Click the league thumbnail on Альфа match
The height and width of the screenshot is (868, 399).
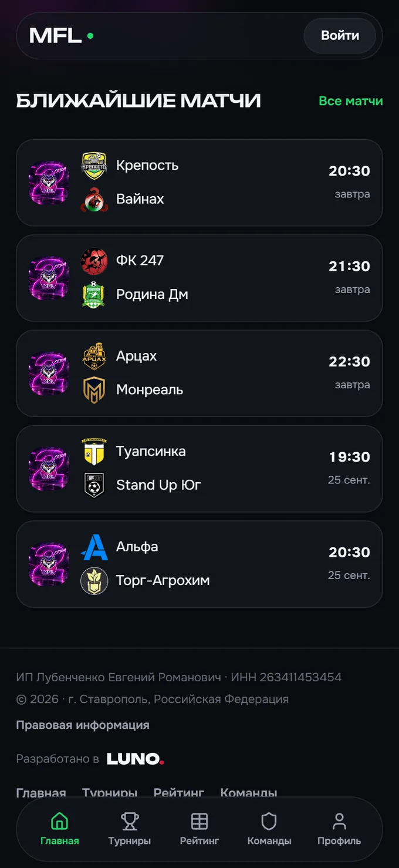coord(49,564)
